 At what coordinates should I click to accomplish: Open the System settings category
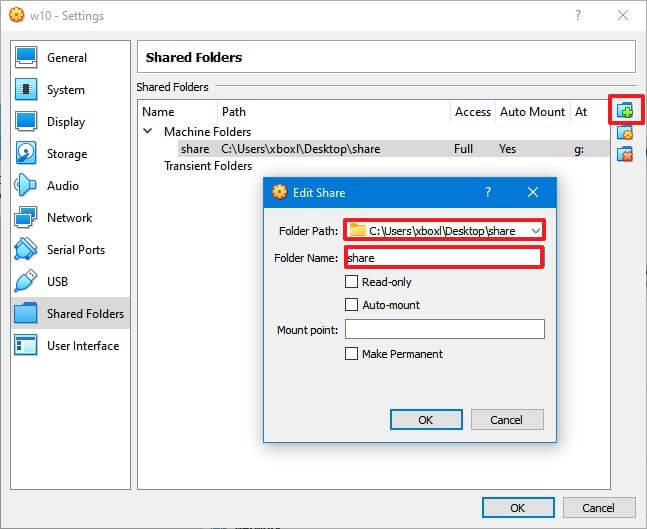(70, 90)
